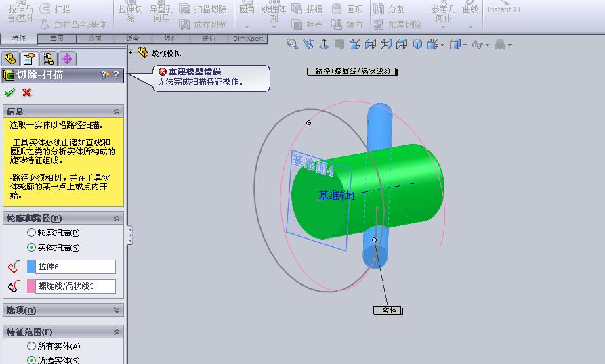Switch to the 特征 tab

pos(19,38)
